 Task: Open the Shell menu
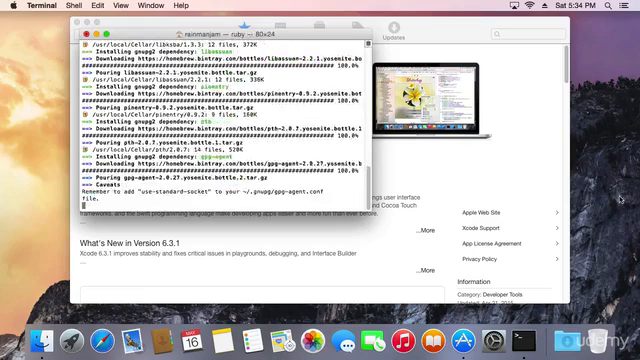click(74, 6)
